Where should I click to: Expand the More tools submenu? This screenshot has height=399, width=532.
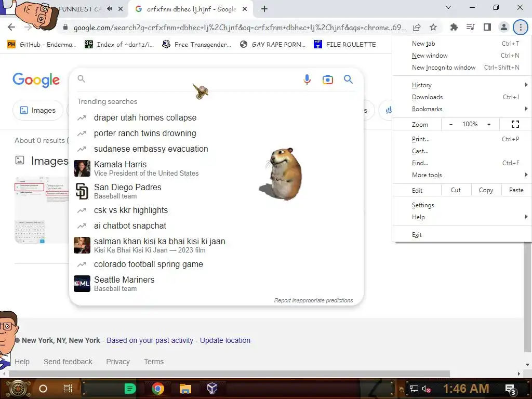point(462,175)
